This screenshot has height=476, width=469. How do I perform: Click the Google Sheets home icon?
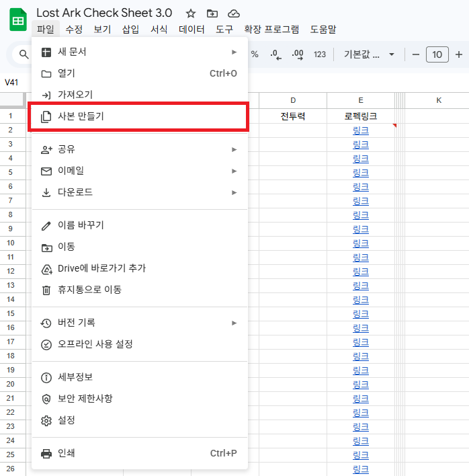pos(18,19)
